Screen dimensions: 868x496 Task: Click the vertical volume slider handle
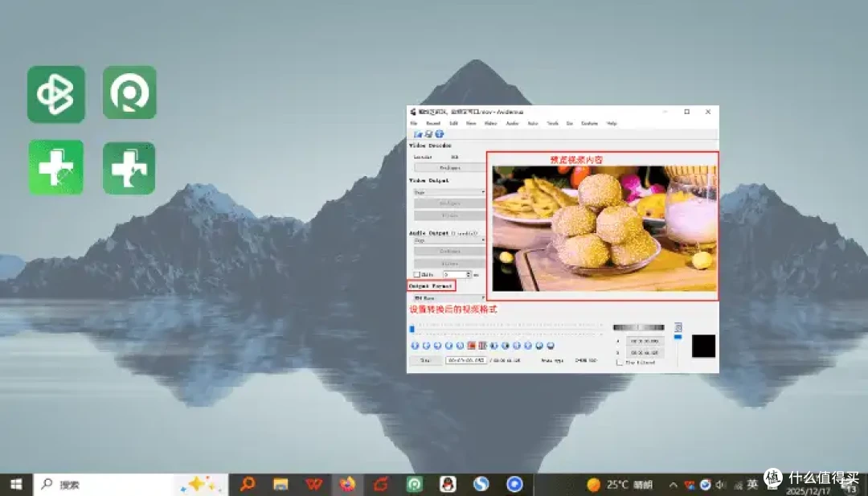click(678, 337)
